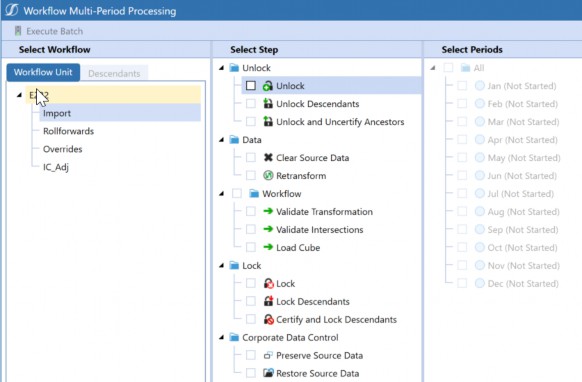Viewport: 582px width, 382px height.
Task: Click the Lock Descendants padlock icon
Action: [268, 301]
